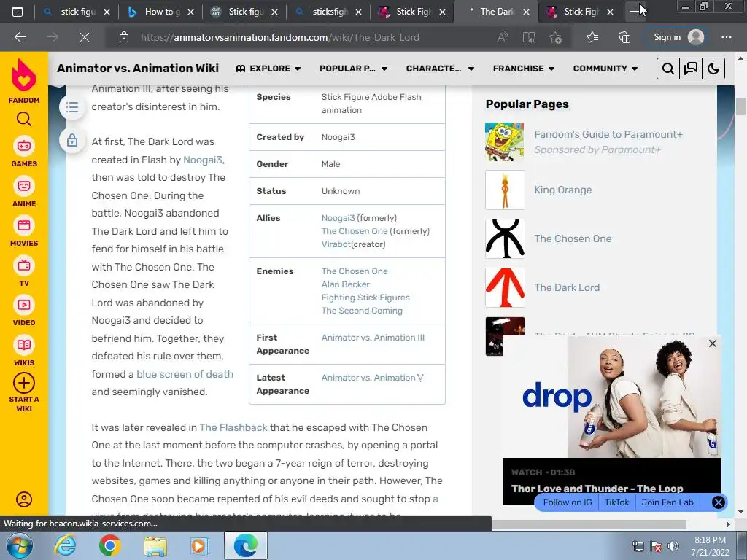Open The Second Coming link
747x560 pixels.
362,311
